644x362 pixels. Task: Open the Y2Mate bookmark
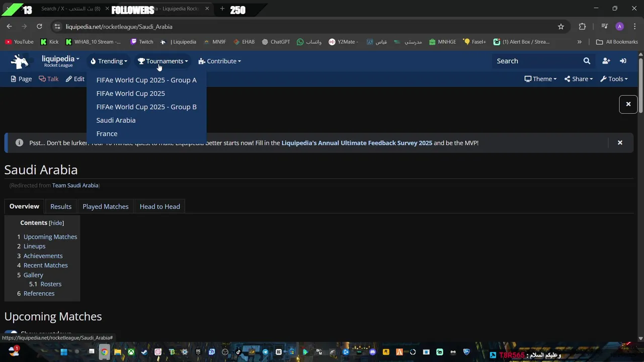tap(344, 42)
